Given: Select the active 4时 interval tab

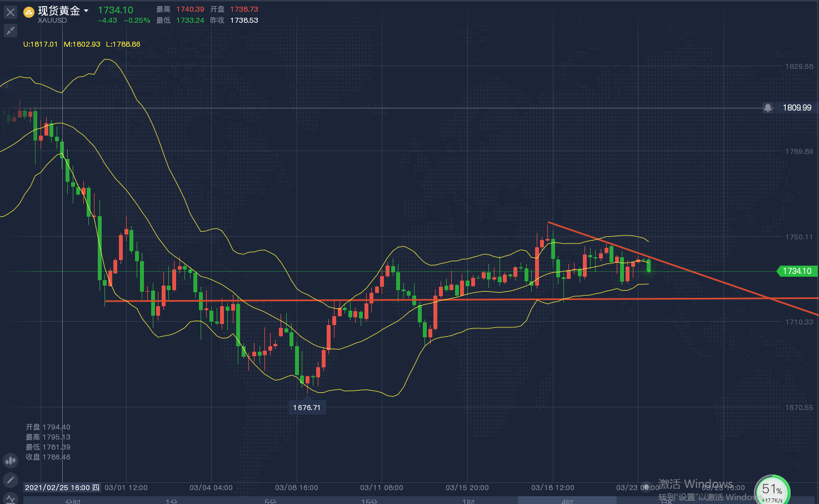Looking at the screenshot, I should coord(567,501).
